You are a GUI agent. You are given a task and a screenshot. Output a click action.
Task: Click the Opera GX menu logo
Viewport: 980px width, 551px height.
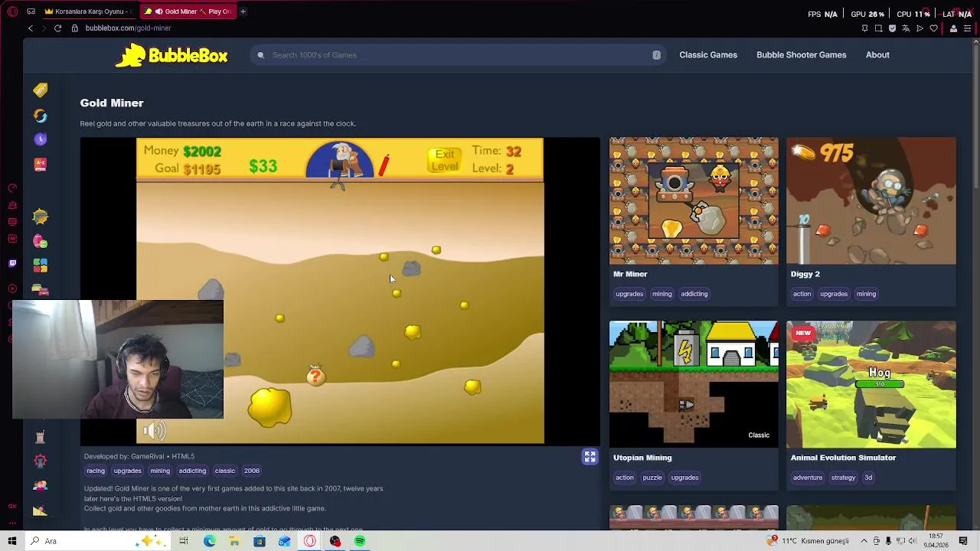point(12,11)
